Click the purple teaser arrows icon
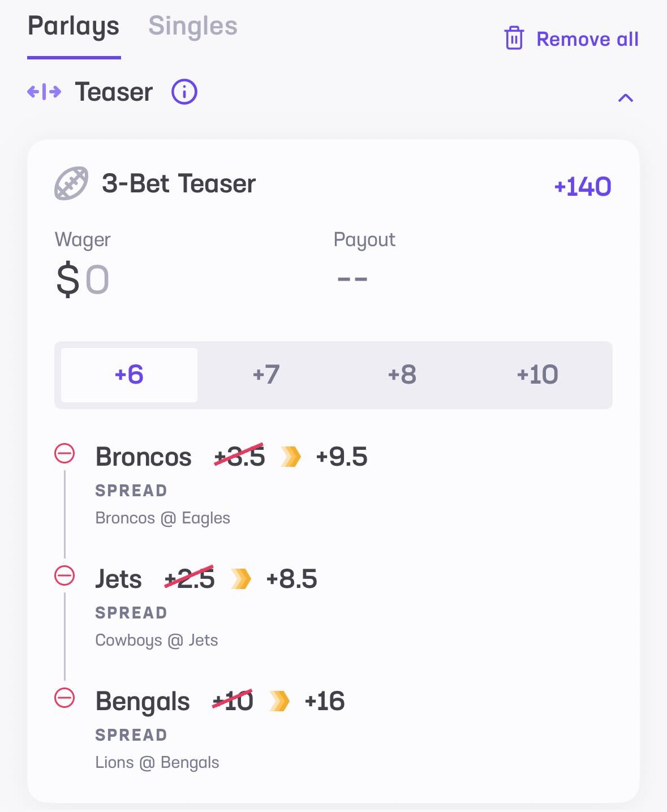 click(43, 92)
